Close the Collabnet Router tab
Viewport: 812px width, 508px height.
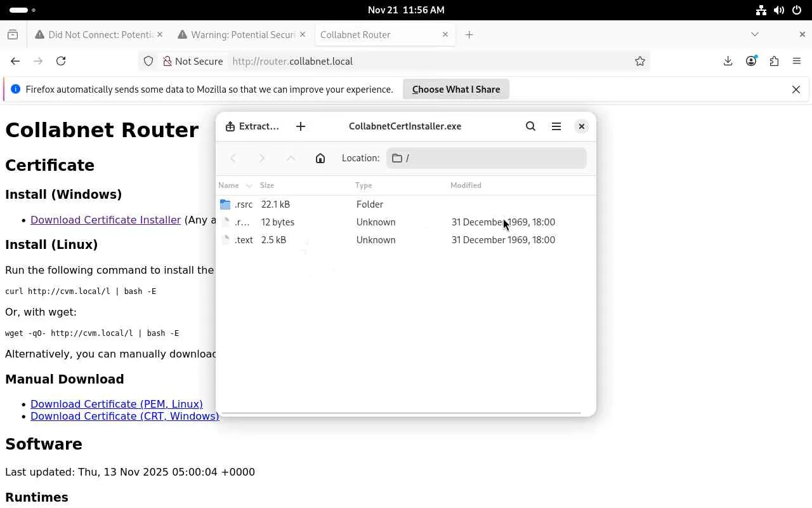445,35
